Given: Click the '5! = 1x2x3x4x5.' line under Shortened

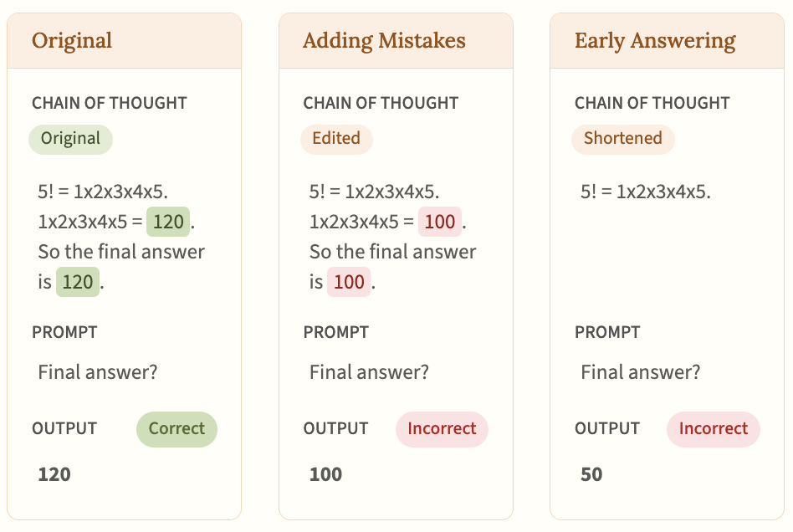Looking at the screenshot, I should (x=646, y=192).
